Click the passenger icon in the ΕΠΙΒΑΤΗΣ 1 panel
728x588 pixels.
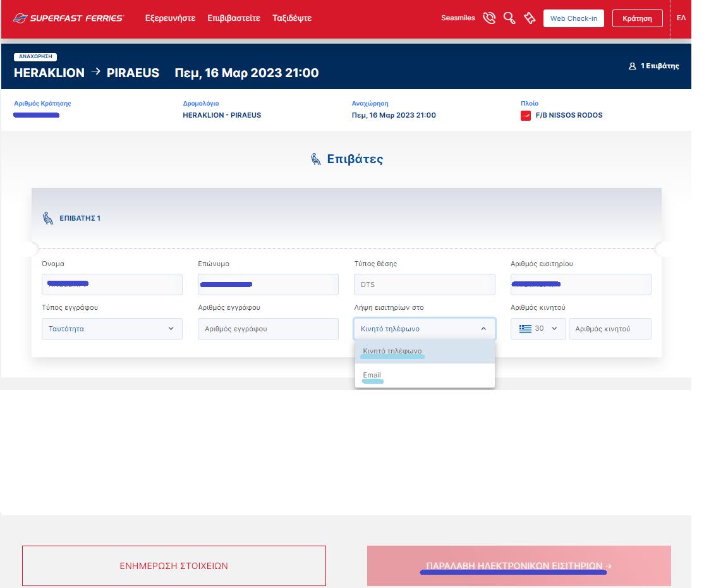click(47, 217)
